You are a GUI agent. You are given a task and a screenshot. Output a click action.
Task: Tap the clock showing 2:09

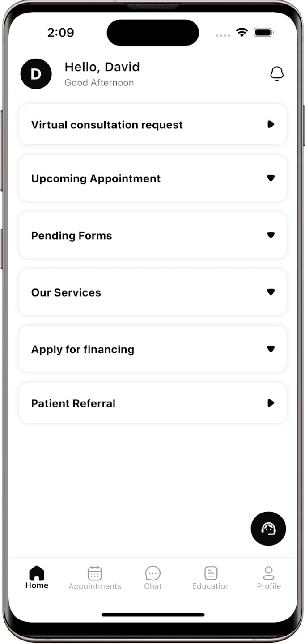point(61,32)
